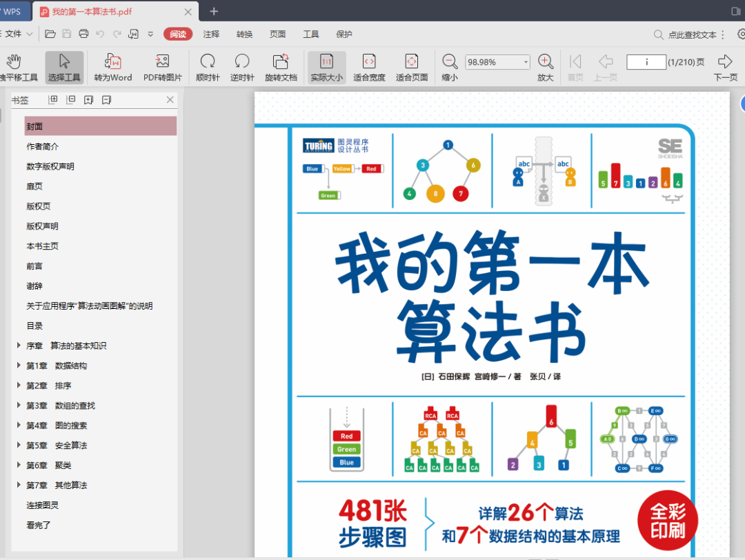Open the 98.98% zoom level dropdown
The image size is (745, 560).
[526, 62]
